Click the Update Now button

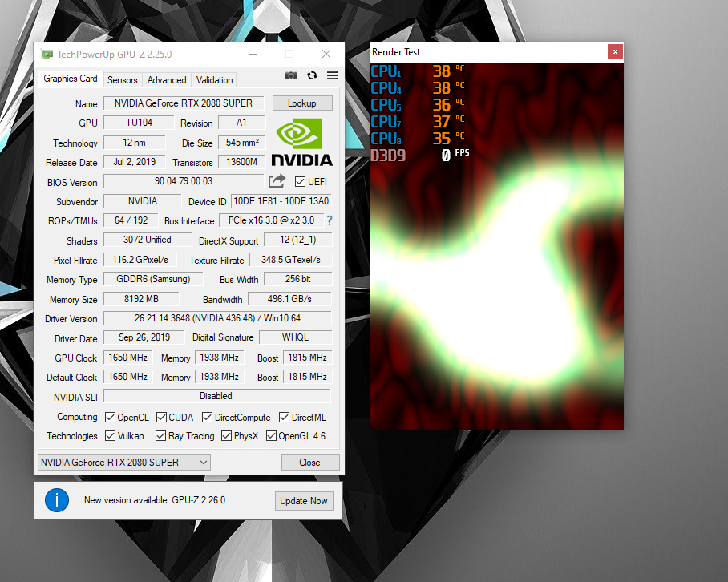pyautogui.click(x=304, y=501)
